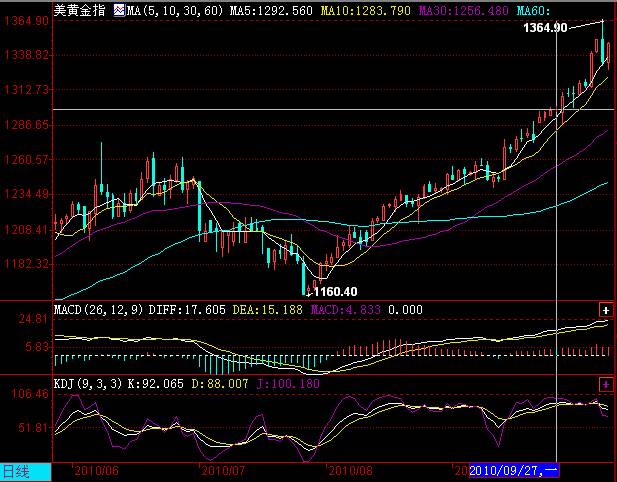Click the 1312.73 price axis label
The width and height of the screenshot is (617, 482).
[x=27, y=90]
